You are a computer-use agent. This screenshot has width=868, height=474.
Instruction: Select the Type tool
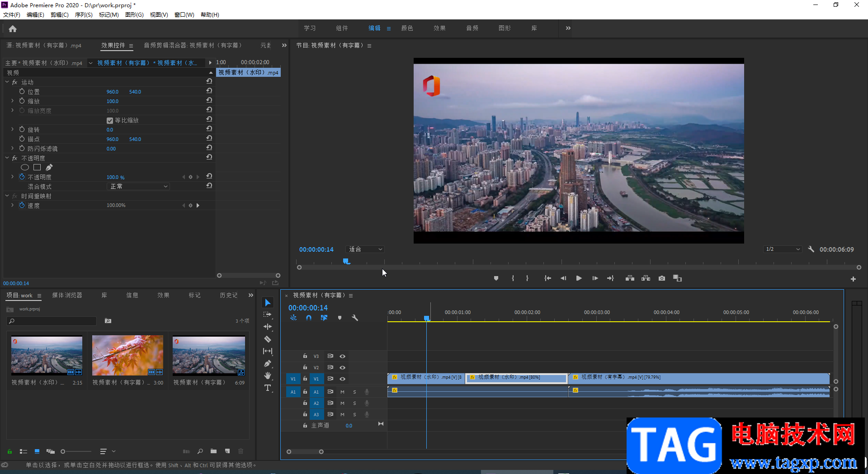pos(268,388)
